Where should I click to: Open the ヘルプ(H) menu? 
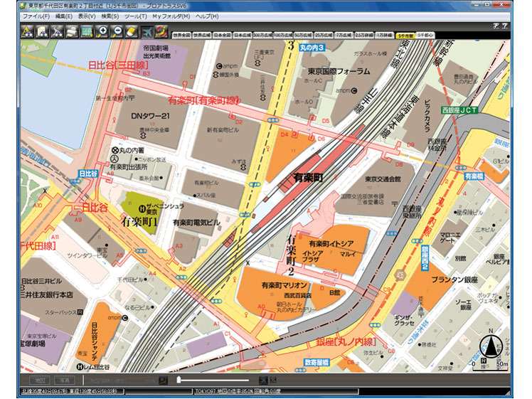pyautogui.click(x=207, y=16)
